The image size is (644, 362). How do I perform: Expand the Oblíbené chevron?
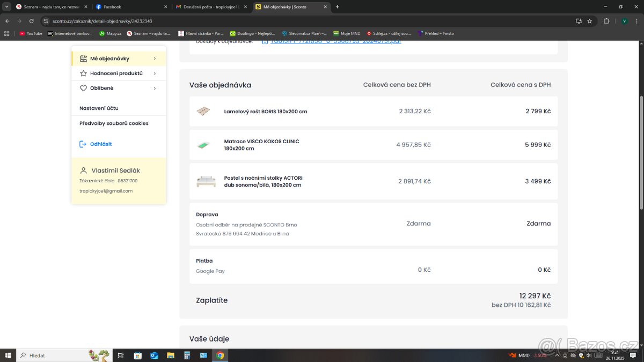coord(155,88)
